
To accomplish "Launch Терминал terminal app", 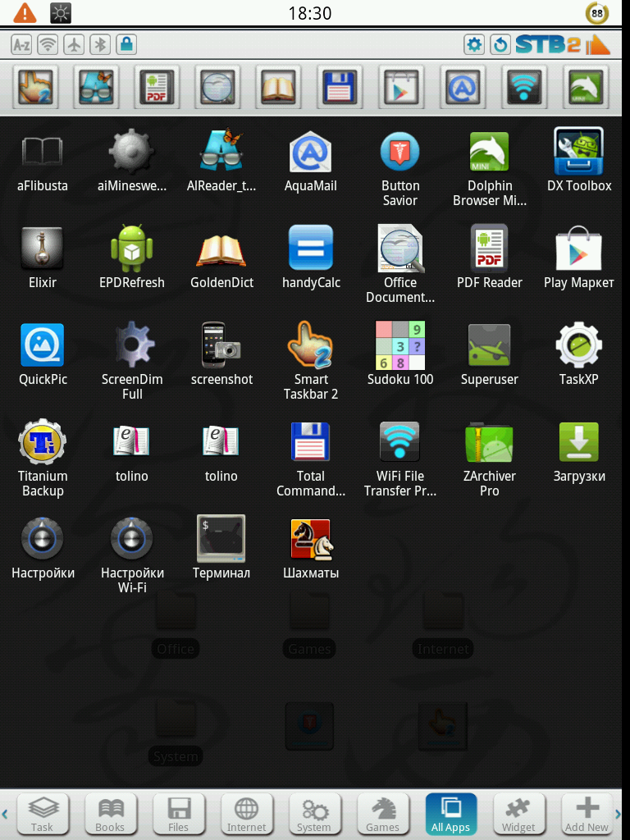I will (x=221, y=548).
